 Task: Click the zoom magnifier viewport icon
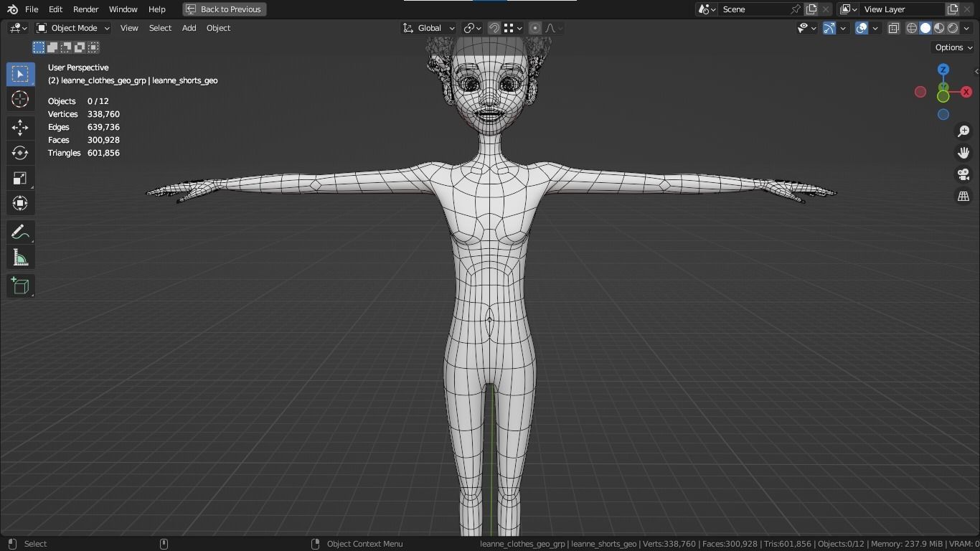tap(963, 131)
